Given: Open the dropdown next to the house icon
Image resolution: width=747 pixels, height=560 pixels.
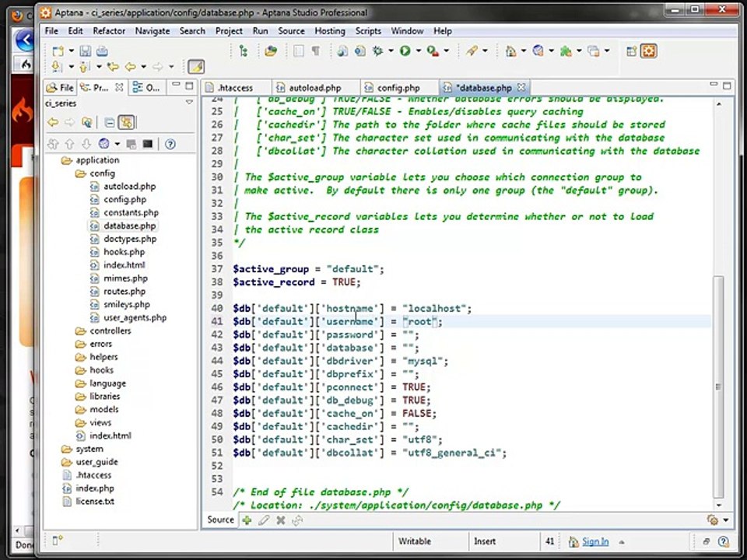Looking at the screenshot, I should [523, 51].
